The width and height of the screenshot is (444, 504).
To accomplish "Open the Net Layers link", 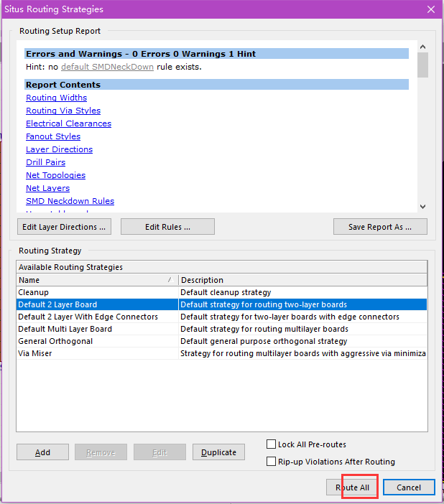I will pos(47,188).
